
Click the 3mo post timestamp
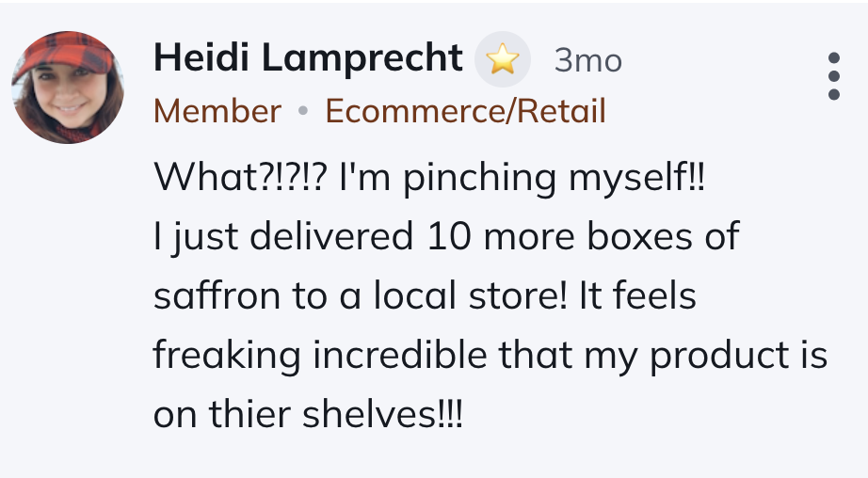coord(587,60)
